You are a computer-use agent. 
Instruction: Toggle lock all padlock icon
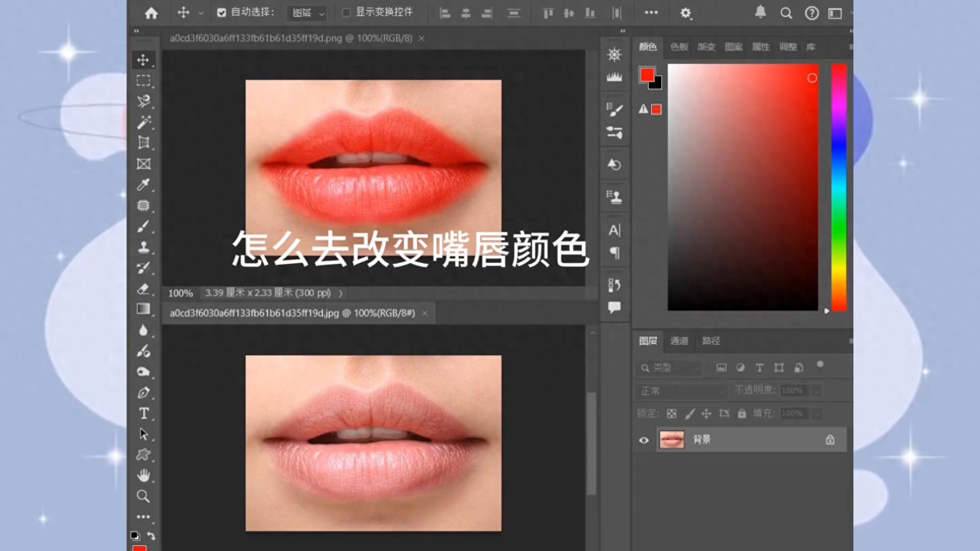[x=742, y=414]
